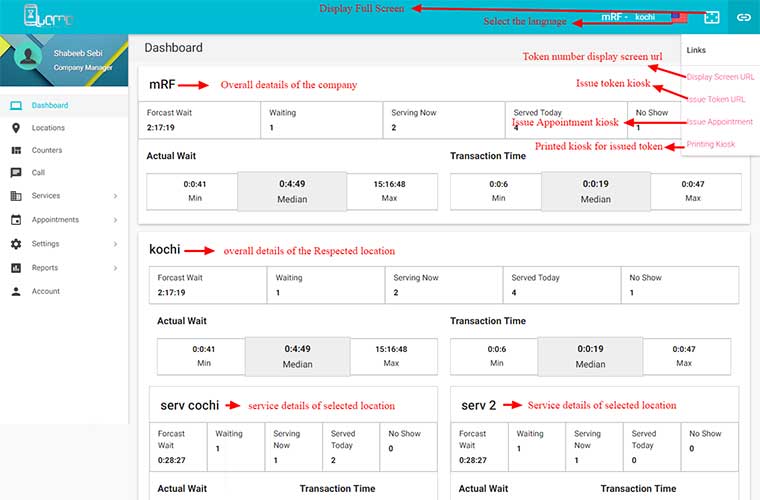Click the serv 2 service heading

click(x=478, y=405)
